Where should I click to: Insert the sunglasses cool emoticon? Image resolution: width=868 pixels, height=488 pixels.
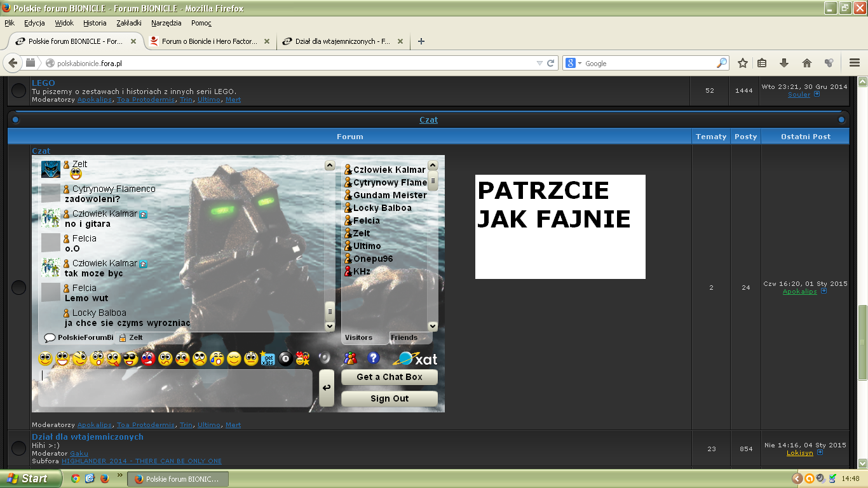pyautogui.click(x=130, y=359)
